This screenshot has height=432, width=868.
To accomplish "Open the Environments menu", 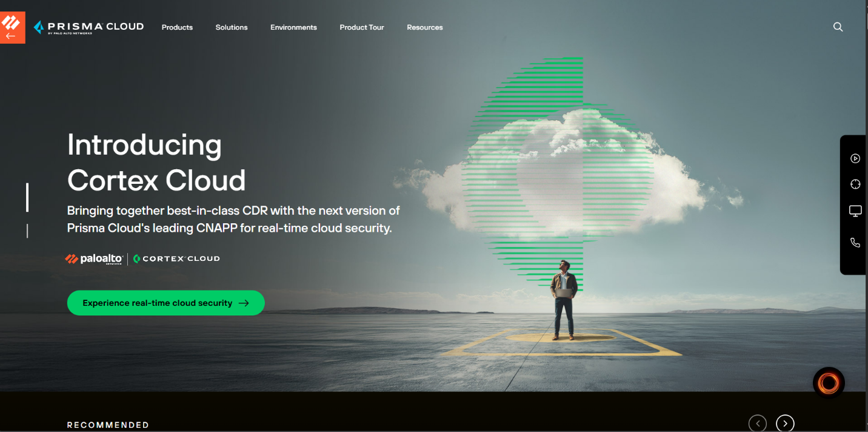I will (293, 27).
